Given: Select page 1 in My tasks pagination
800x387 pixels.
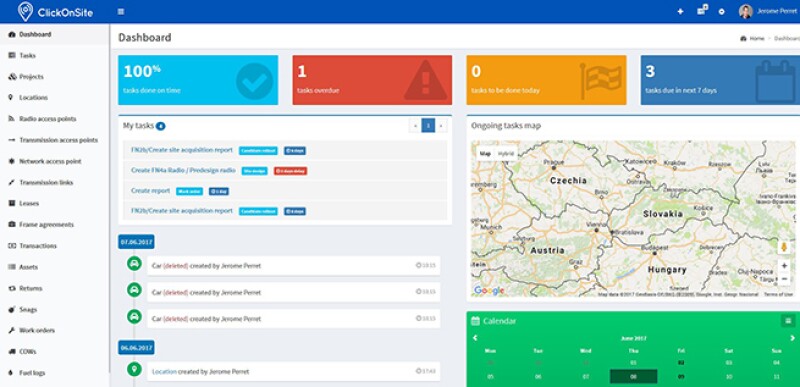Looking at the screenshot, I should click(x=428, y=125).
